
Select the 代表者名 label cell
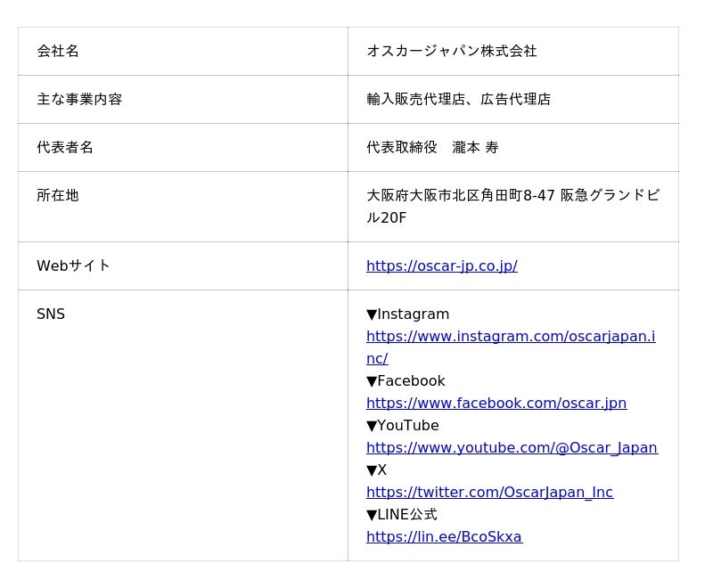[65, 148]
